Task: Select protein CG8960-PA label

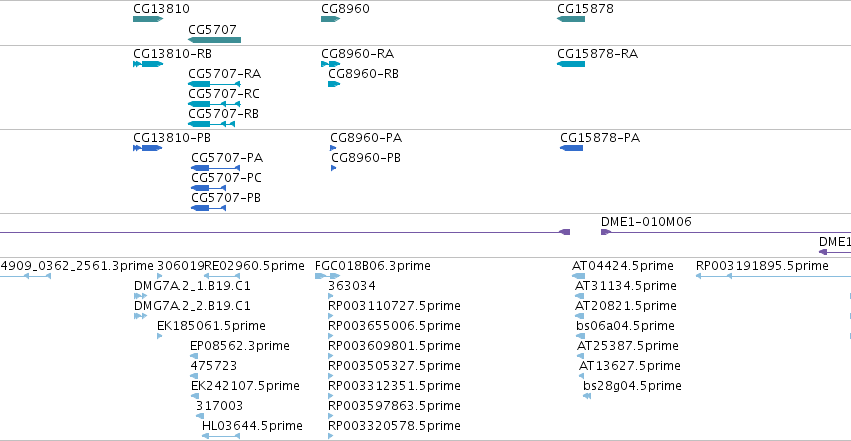Action: [366, 138]
